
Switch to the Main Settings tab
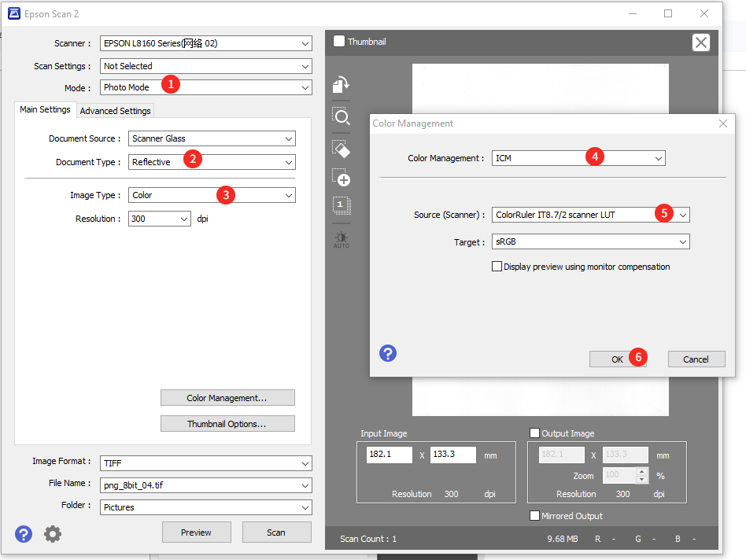[x=45, y=109]
